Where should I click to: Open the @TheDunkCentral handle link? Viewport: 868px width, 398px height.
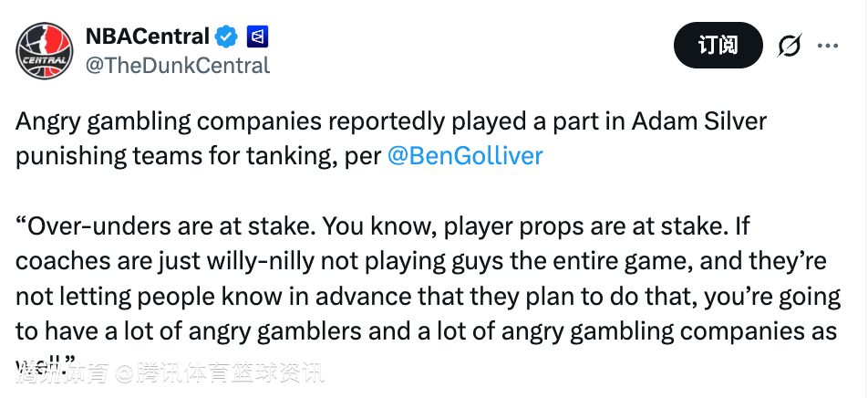(177, 66)
